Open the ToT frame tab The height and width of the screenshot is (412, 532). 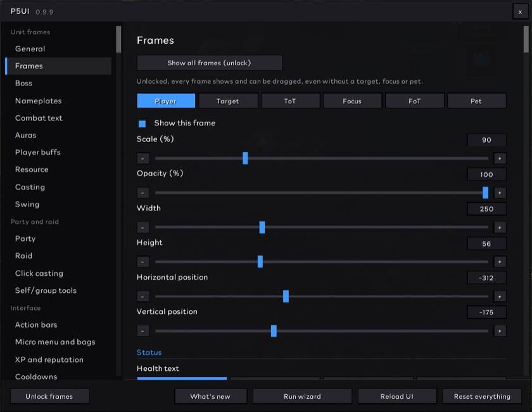290,101
